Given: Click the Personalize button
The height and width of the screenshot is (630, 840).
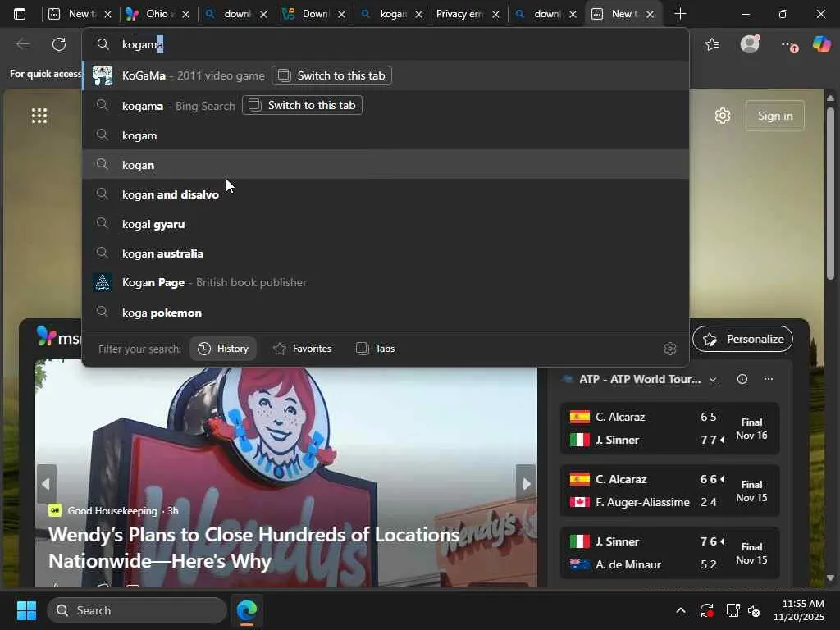Looking at the screenshot, I should click(x=742, y=339).
